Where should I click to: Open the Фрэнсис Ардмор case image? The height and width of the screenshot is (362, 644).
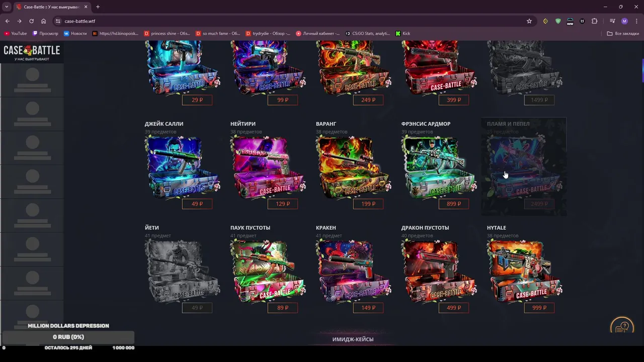pos(439,167)
